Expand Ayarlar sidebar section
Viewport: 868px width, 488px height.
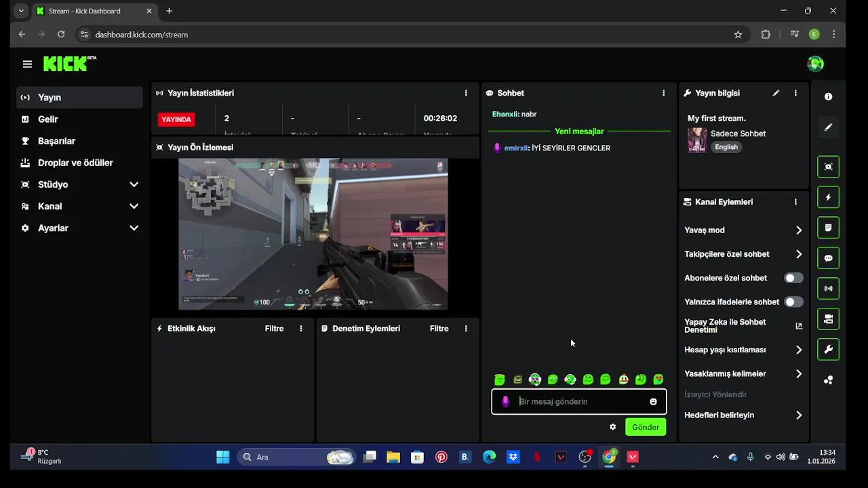pyautogui.click(x=80, y=228)
